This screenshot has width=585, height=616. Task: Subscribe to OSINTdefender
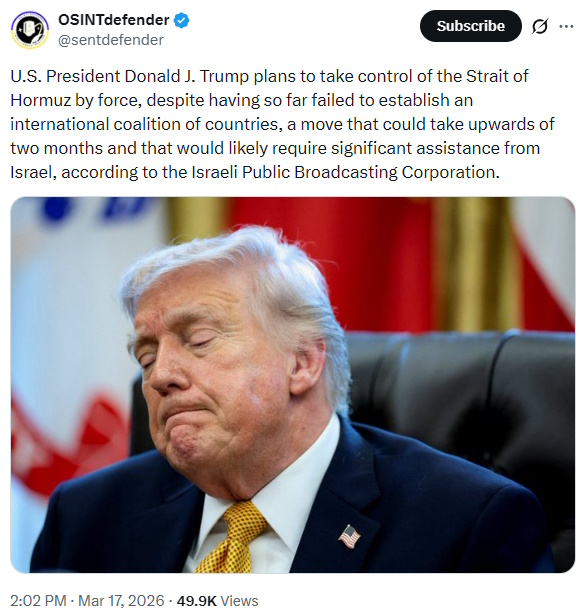(x=471, y=26)
